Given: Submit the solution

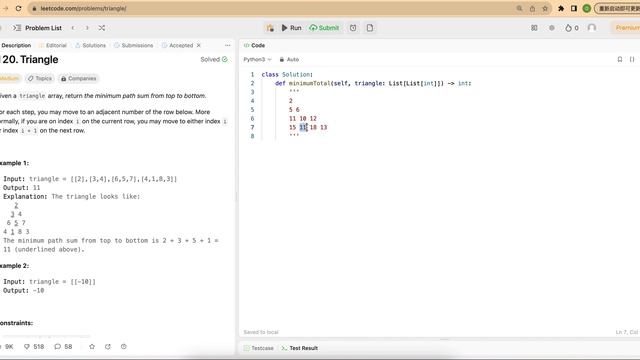Looking at the screenshot, I should [x=324, y=28].
